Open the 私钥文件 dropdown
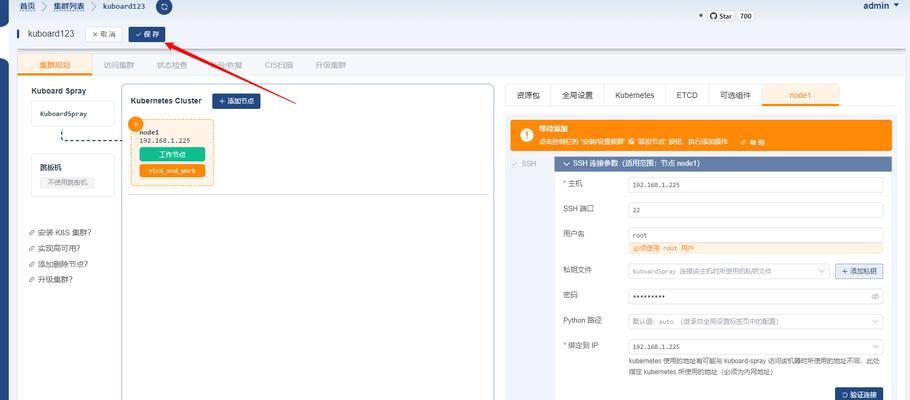The image size is (910, 400). tap(729, 271)
